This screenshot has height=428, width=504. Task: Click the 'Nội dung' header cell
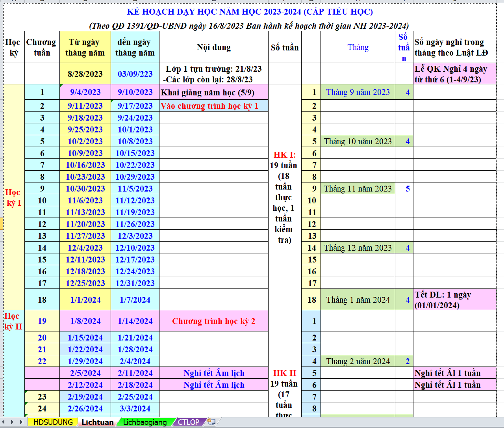tap(214, 47)
